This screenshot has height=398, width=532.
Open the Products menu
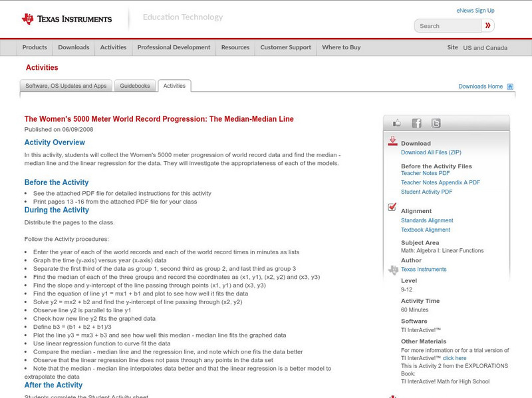[35, 47]
